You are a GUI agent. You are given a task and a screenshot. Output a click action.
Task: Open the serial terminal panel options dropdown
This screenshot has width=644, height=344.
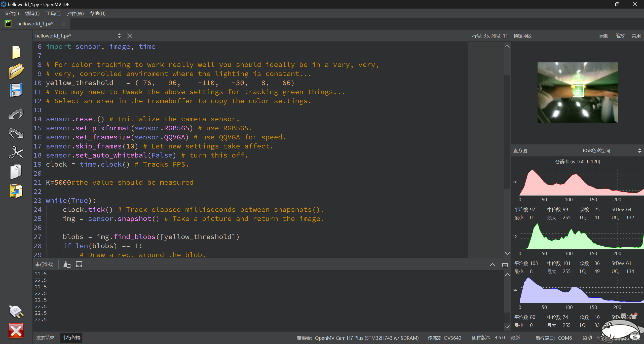(505, 265)
